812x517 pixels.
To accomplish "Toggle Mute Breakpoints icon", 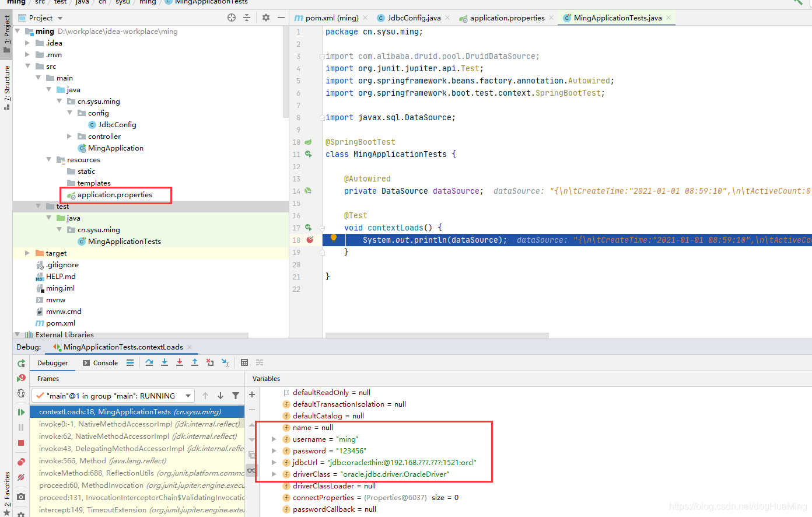I will tap(21, 477).
